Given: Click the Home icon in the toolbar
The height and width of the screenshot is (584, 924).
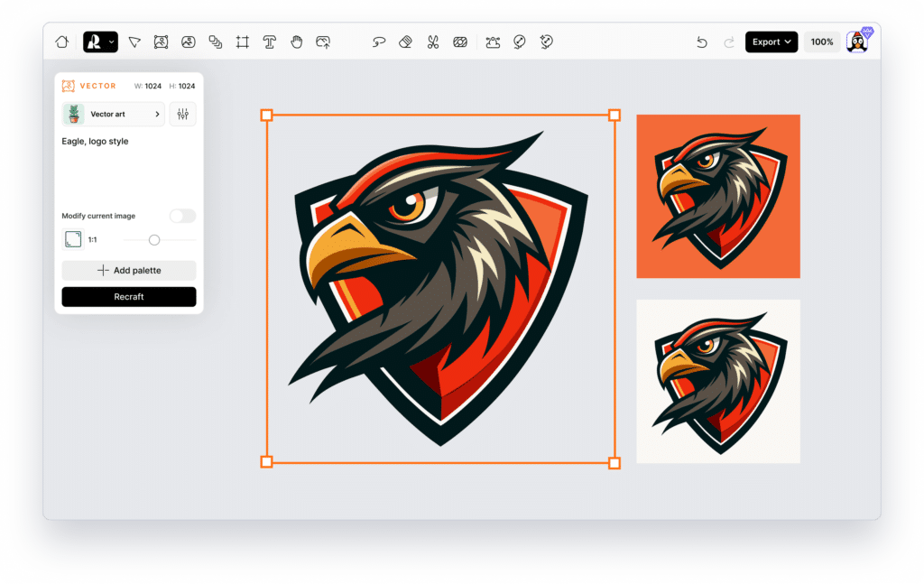Looking at the screenshot, I should tap(61, 42).
